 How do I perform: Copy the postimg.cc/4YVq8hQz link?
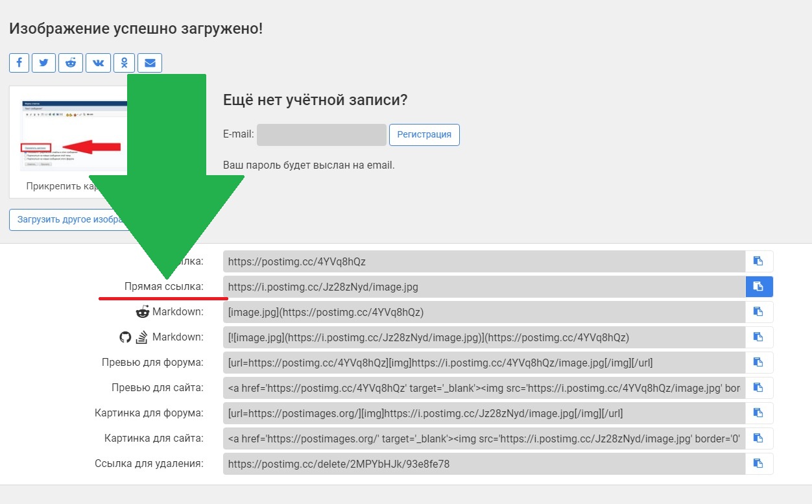759,261
